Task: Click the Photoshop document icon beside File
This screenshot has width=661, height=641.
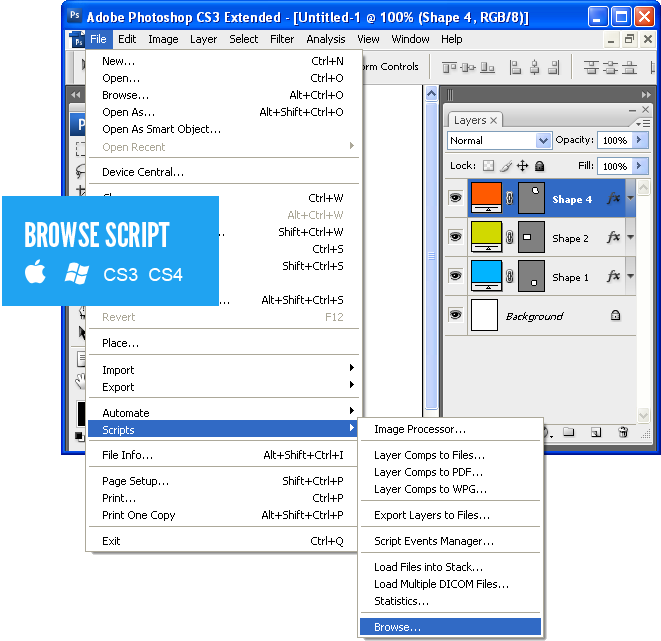Action: tap(77, 40)
